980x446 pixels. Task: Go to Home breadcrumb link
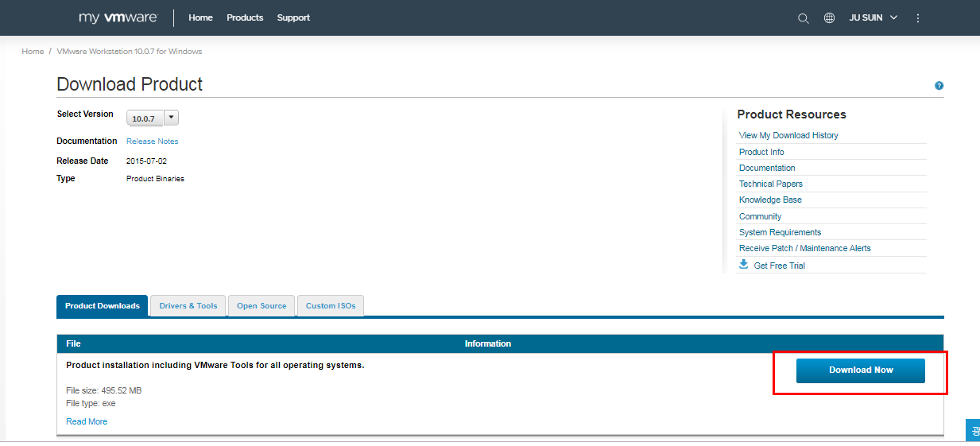[x=33, y=52]
